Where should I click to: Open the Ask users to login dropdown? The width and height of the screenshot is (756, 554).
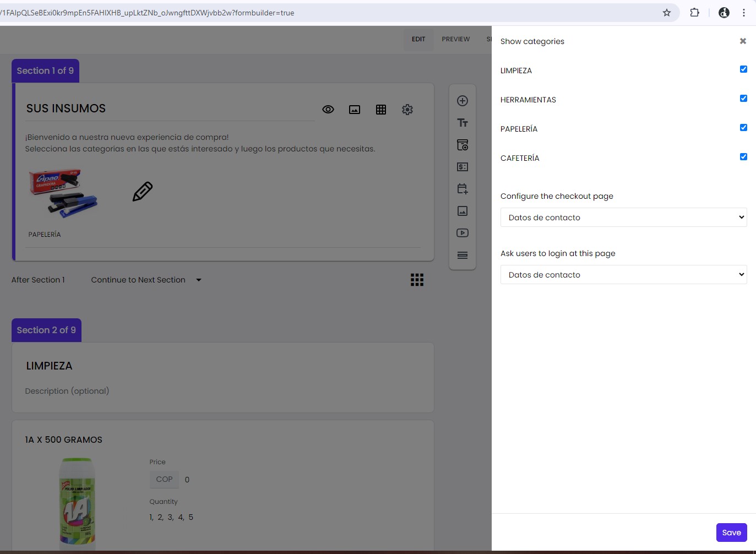(623, 275)
